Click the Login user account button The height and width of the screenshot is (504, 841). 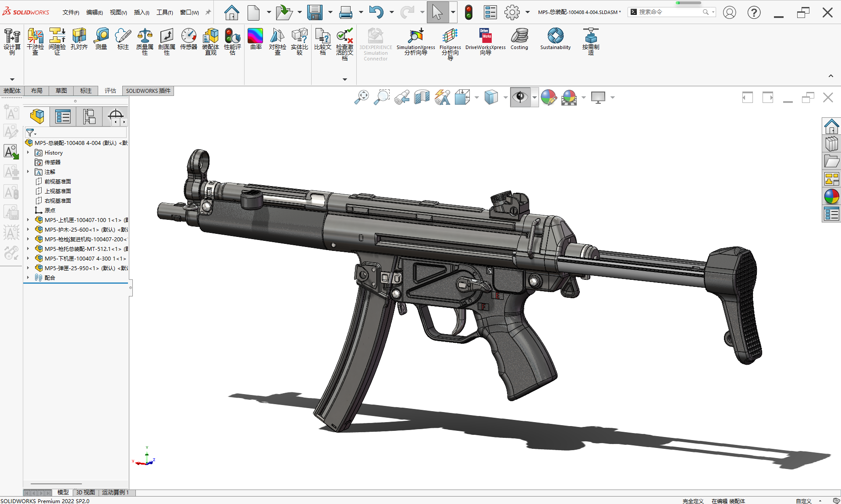click(729, 12)
